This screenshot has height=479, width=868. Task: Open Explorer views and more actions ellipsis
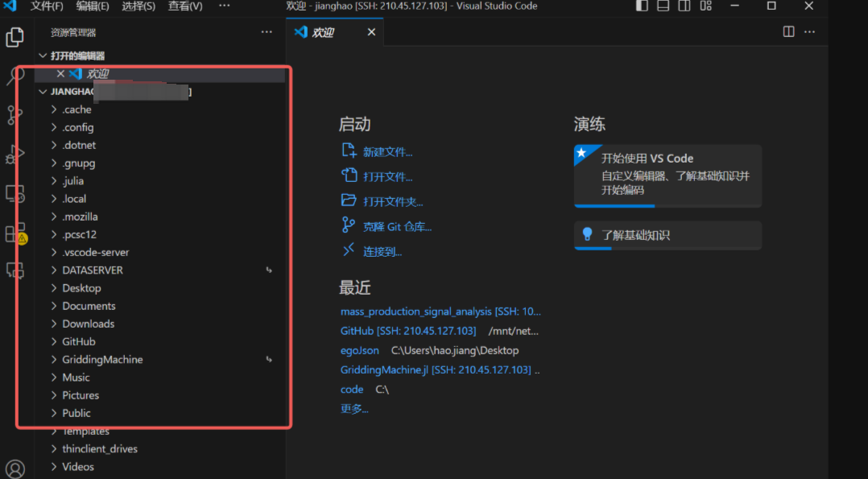coord(267,32)
